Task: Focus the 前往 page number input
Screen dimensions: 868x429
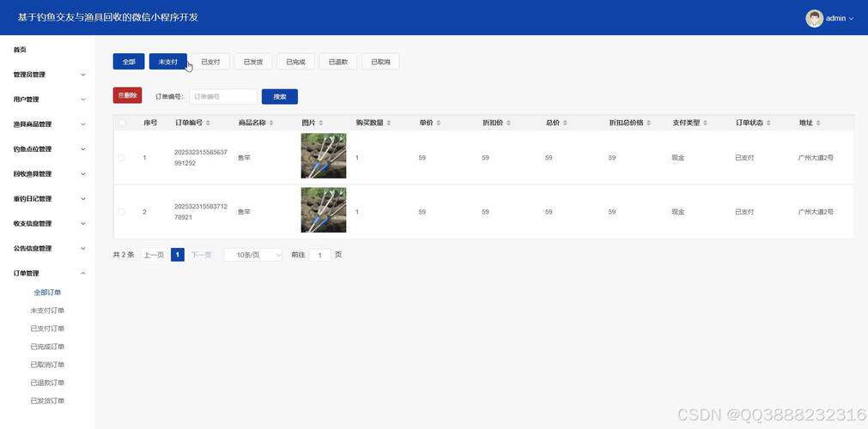Action: tap(320, 255)
